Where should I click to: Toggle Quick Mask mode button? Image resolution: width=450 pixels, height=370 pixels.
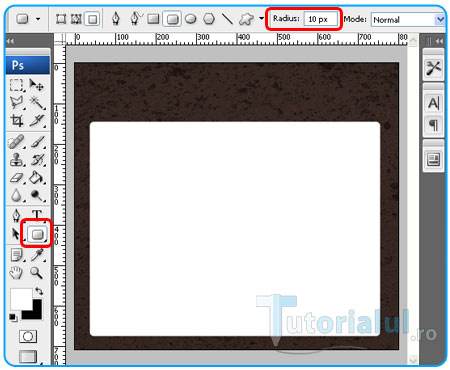28,336
